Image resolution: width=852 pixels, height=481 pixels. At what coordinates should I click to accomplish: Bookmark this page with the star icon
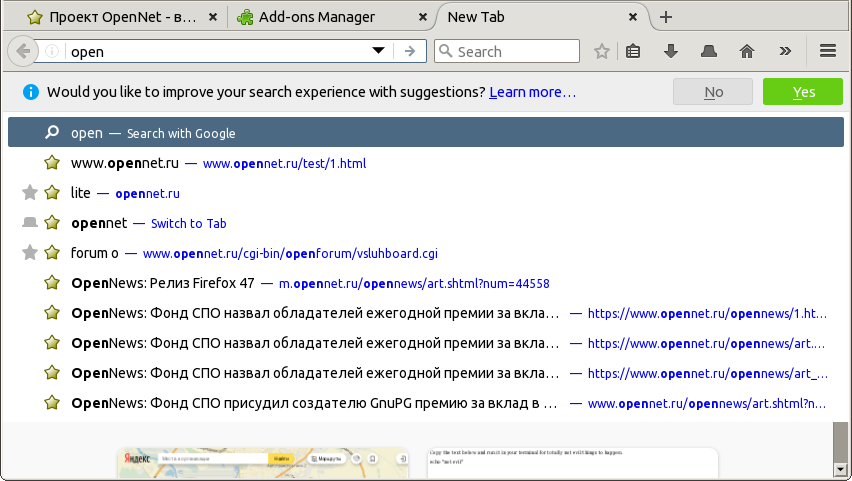[x=602, y=51]
